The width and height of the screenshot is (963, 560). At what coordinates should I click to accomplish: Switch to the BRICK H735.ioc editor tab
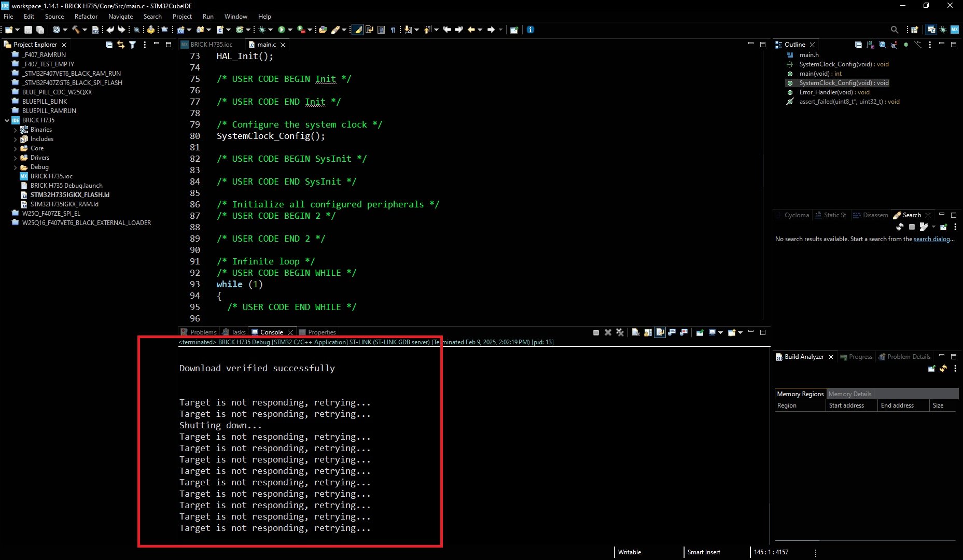pos(211,45)
